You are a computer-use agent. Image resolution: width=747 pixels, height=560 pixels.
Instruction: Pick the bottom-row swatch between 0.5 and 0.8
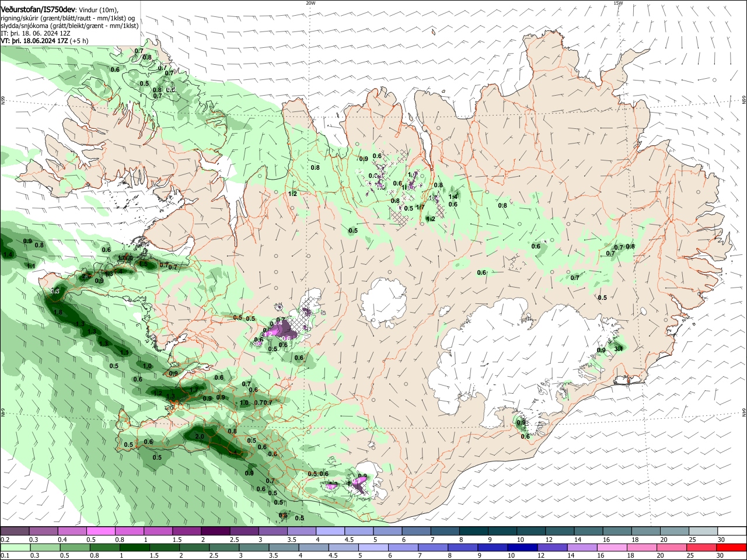click(75, 547)
